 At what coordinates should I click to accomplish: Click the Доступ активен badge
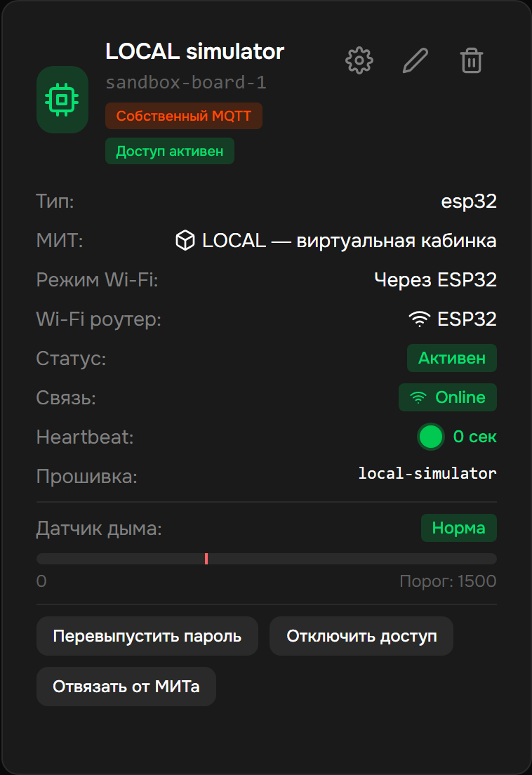(x=169, y=151)
